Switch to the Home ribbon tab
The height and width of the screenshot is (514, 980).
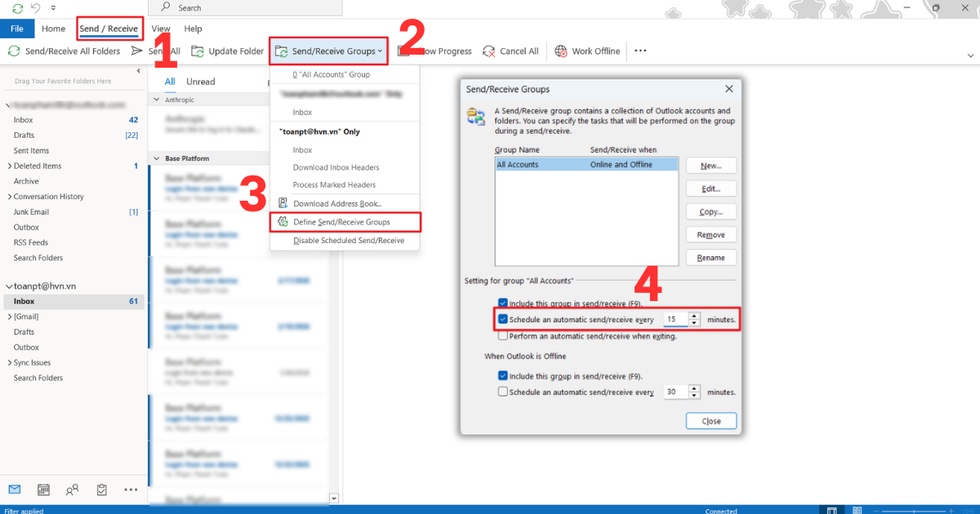point(53,29)
